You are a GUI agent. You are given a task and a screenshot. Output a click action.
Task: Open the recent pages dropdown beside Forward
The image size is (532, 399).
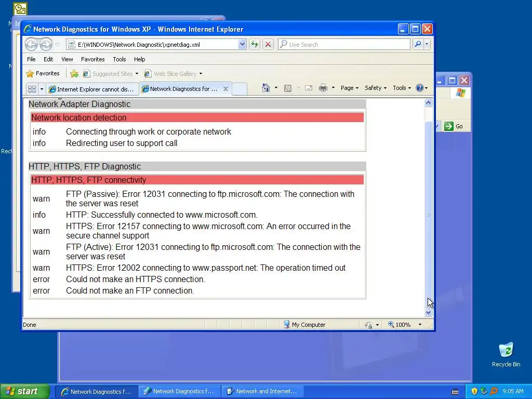[x=57, y=45]
